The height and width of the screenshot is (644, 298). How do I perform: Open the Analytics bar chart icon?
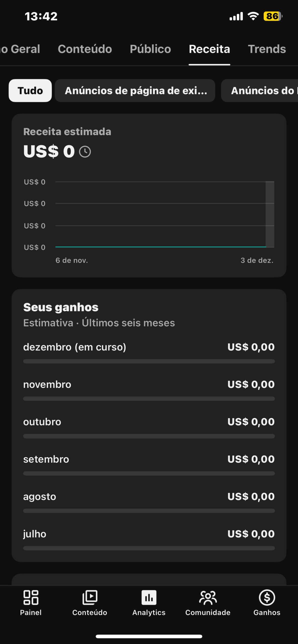[149, 598]
